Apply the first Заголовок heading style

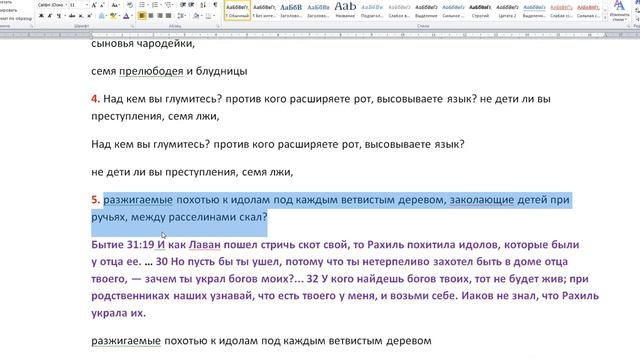[291, 11]
